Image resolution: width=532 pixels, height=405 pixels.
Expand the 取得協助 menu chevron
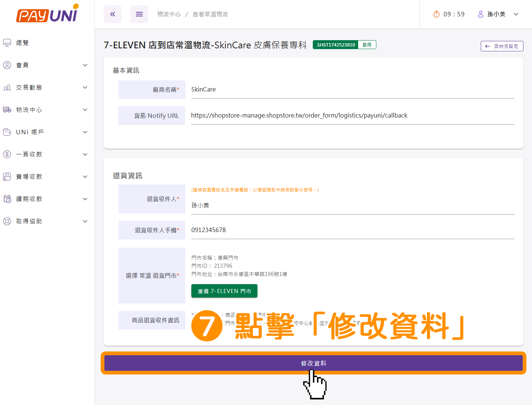coord(85,221)
